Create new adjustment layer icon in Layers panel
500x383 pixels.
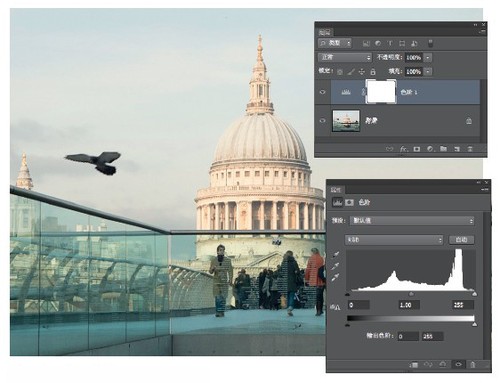[430, 149]
